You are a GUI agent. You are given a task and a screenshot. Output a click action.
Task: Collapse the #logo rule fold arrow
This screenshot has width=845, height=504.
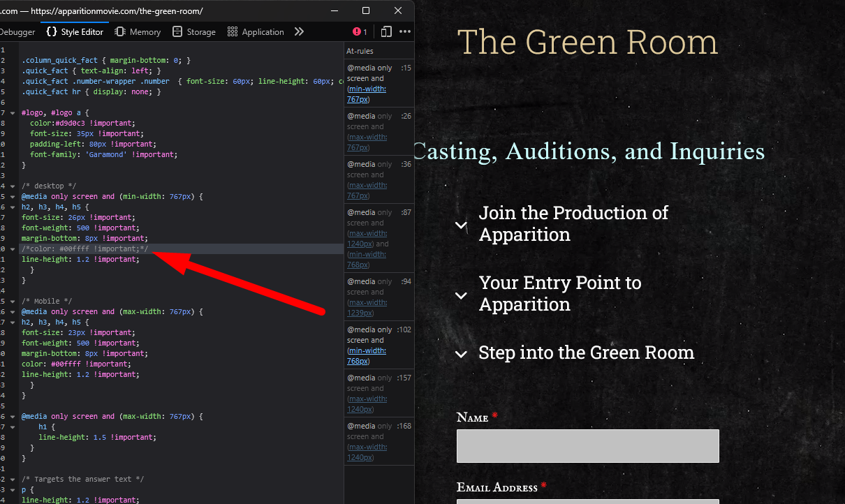[13, 112]
